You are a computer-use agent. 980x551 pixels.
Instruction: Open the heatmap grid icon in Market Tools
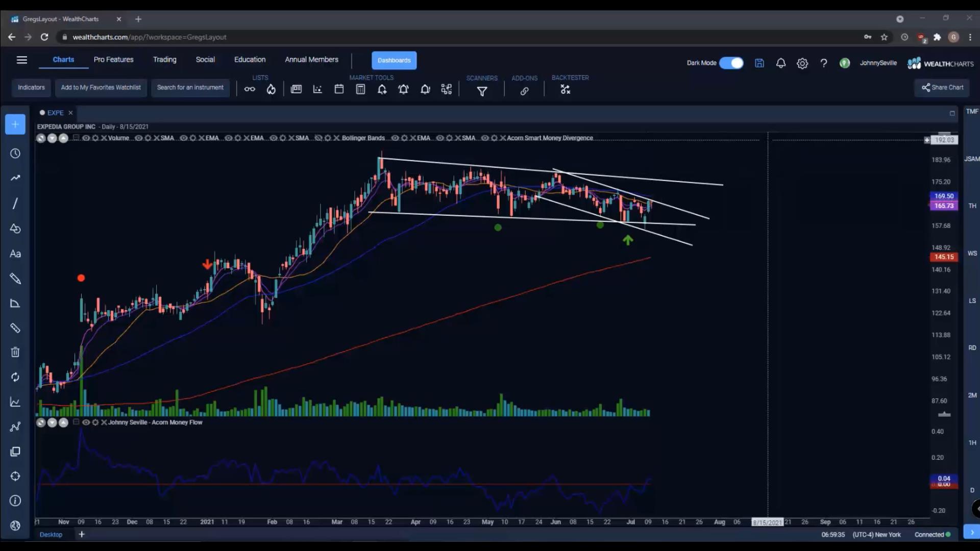click(x=447, y=89)
